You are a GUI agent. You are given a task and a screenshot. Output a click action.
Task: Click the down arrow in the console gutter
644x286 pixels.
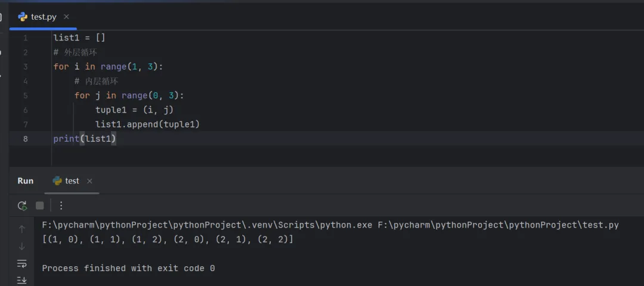coord(22,246)
